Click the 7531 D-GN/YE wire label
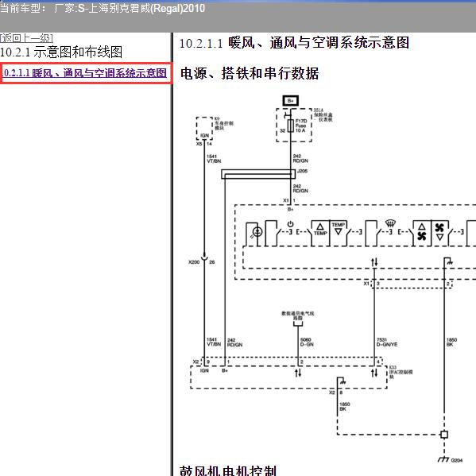476x476 pixels. [x=387, y=342]
